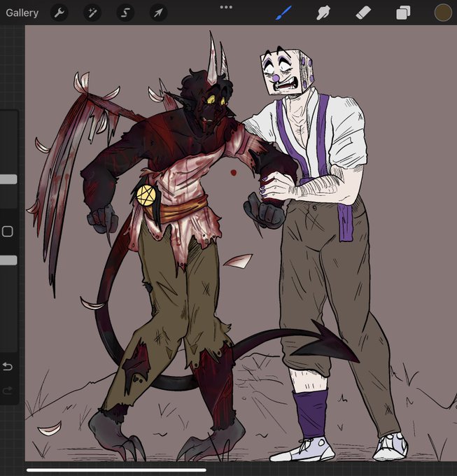Undo the last action via sidebar arrow

[7, 366]
